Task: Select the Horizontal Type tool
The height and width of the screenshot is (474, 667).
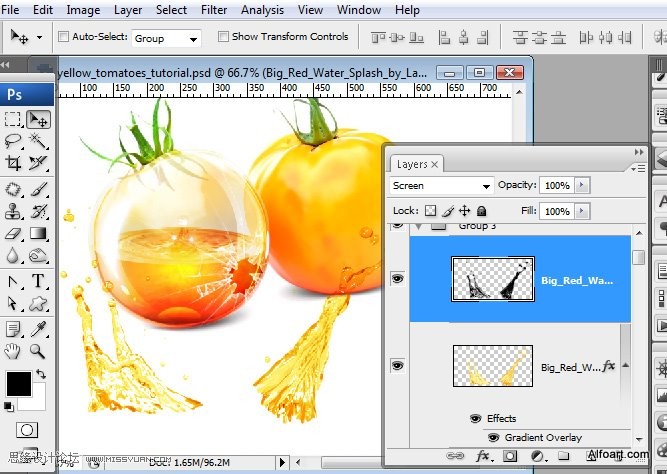Action: (x=38, y=281)
